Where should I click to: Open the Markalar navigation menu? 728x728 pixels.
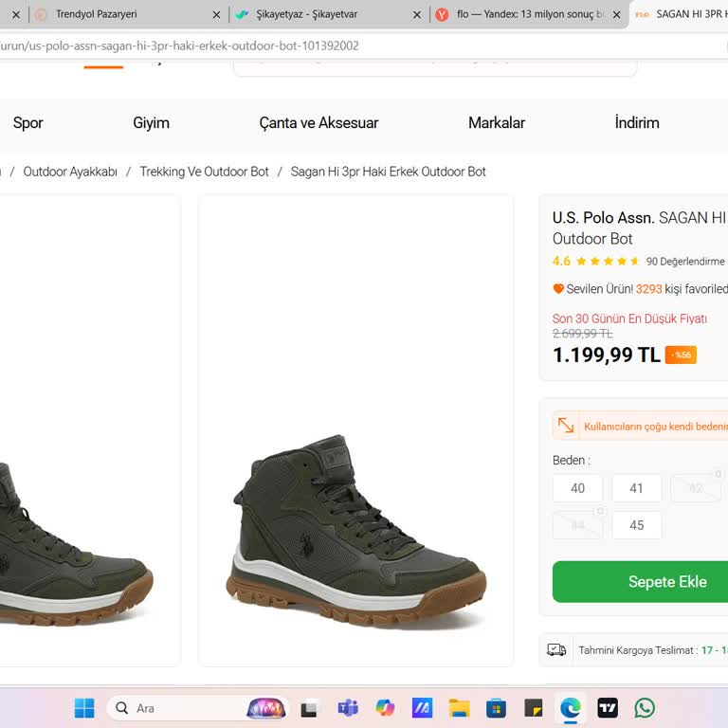click(x=496, y=123)
